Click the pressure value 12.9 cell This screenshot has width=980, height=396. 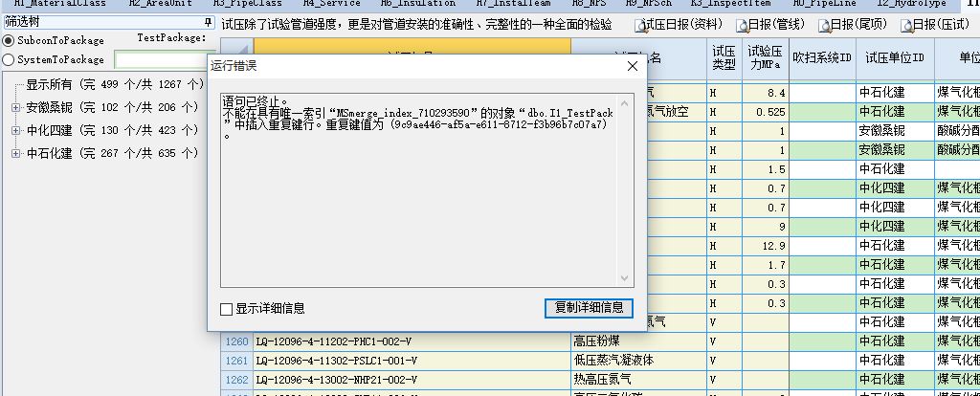pos(766,246)
